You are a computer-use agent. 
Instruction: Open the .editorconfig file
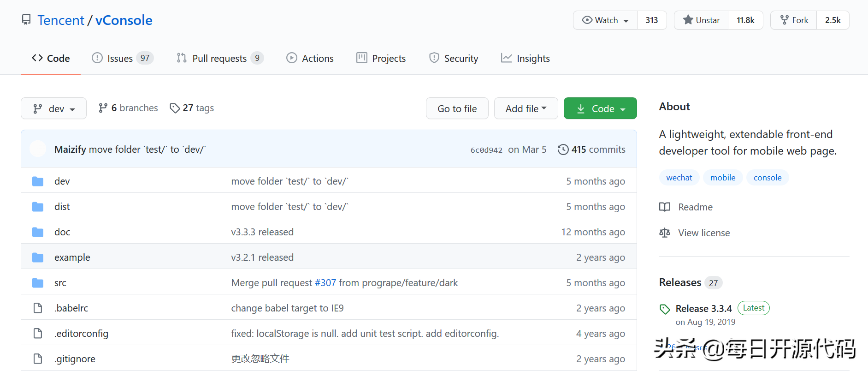82,334
